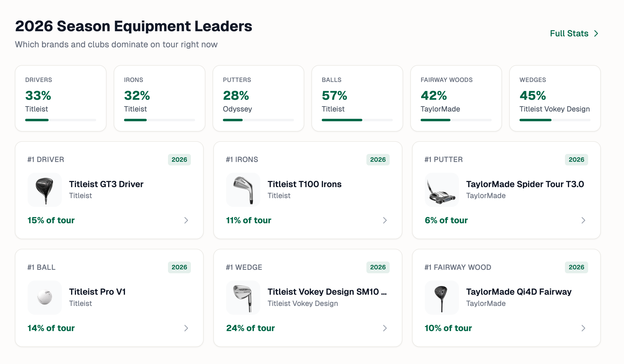Click the Wedges share progress bar
This screenshot has width=624, height=364.
pos(555,120)
